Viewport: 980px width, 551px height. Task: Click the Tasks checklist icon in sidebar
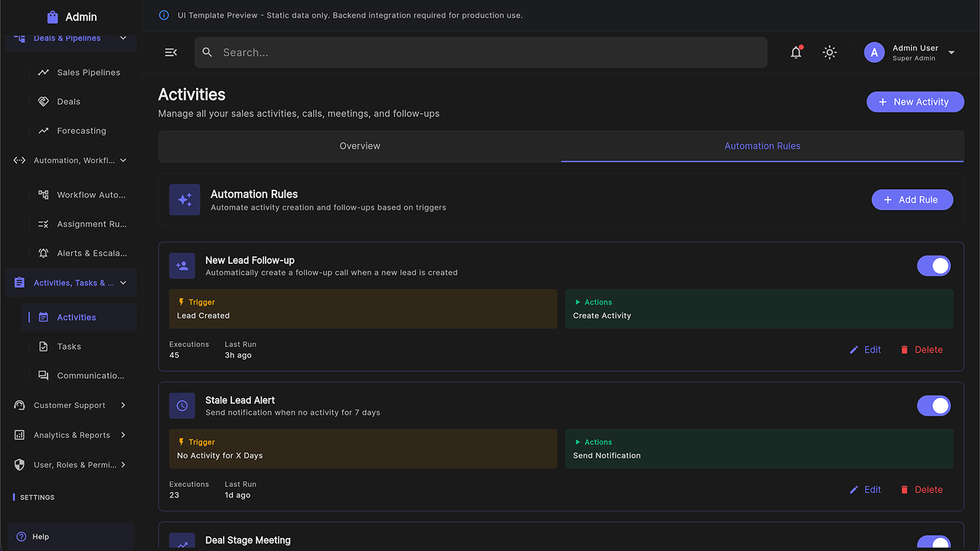44,347
